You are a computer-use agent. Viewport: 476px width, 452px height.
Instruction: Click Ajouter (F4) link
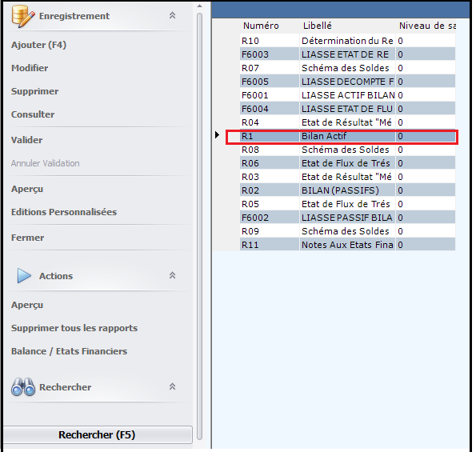38,45
